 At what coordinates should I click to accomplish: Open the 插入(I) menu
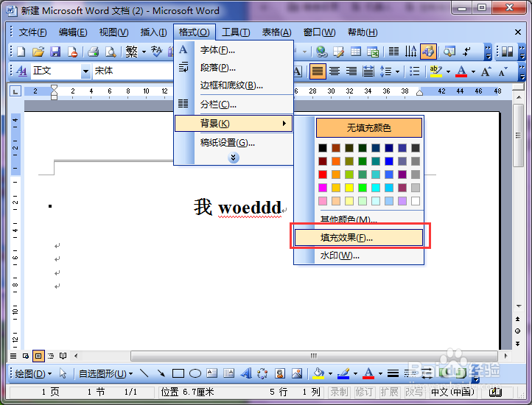153,32
